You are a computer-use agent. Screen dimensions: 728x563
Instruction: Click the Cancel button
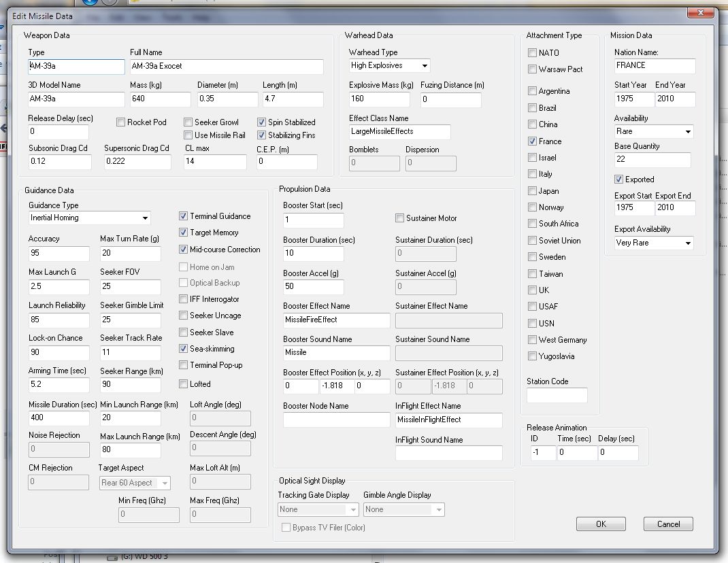coord(668,524)
